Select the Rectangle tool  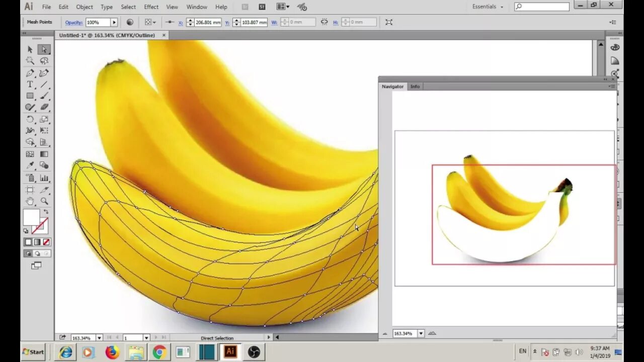pos(30,96)
